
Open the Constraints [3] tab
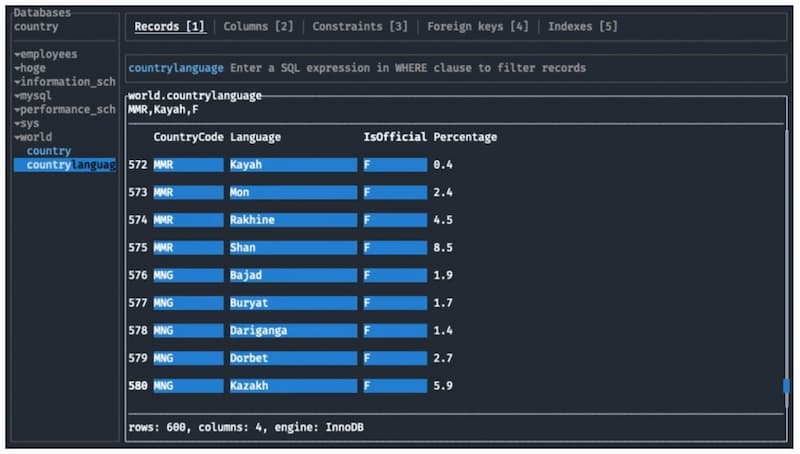360,27
